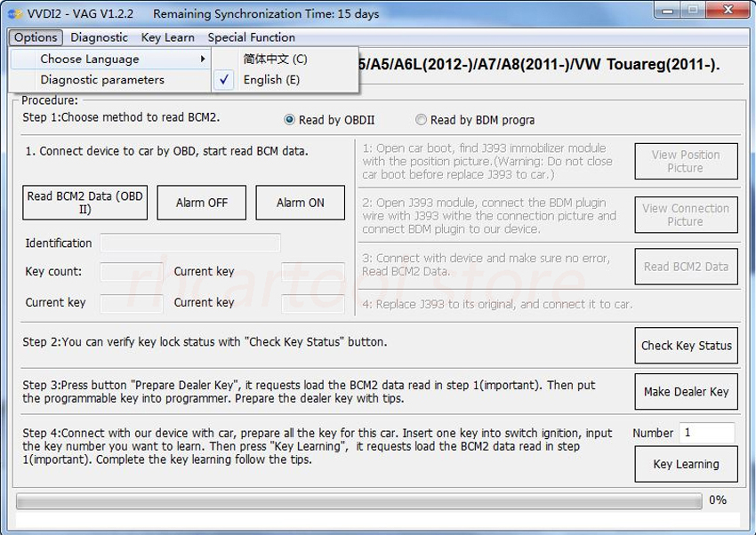Click the disabled Read BCM2 Data button

click(x=686, y=267)
